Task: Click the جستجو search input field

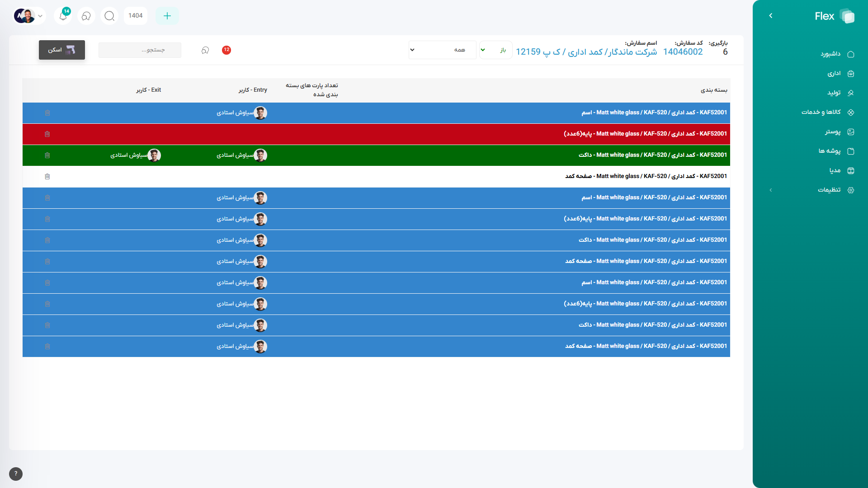Action: pyautogui.click(x=140, y=50)
